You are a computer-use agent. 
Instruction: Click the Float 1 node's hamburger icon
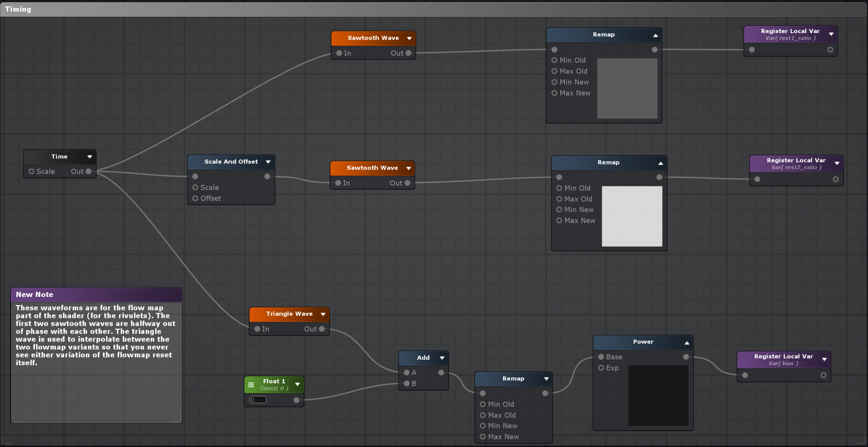[251, 385]
